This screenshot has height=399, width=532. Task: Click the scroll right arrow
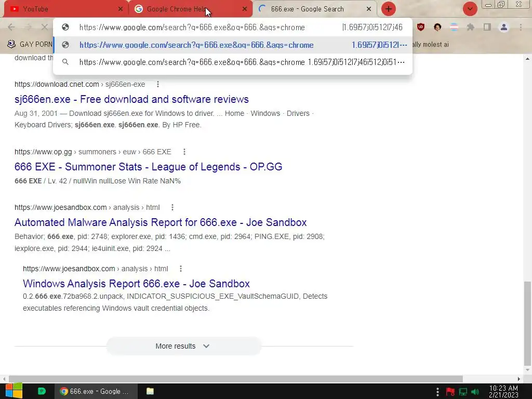(x=519, y=379)
